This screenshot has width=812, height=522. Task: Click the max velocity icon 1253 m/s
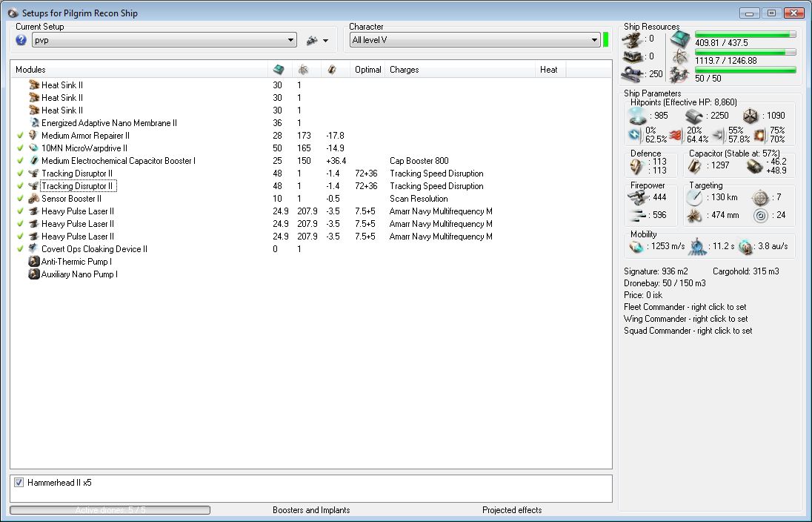[636, 247]
